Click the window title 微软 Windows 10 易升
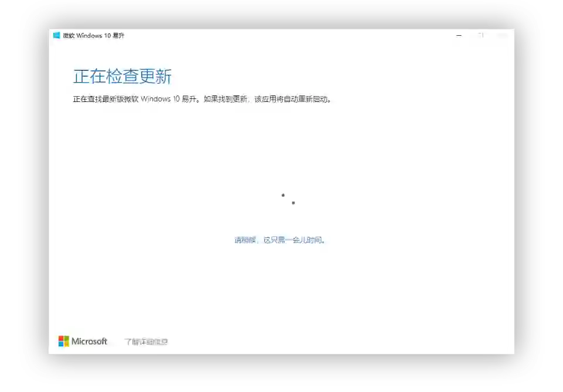The width and height of the screenshot is (563, 392). [94, 36]
